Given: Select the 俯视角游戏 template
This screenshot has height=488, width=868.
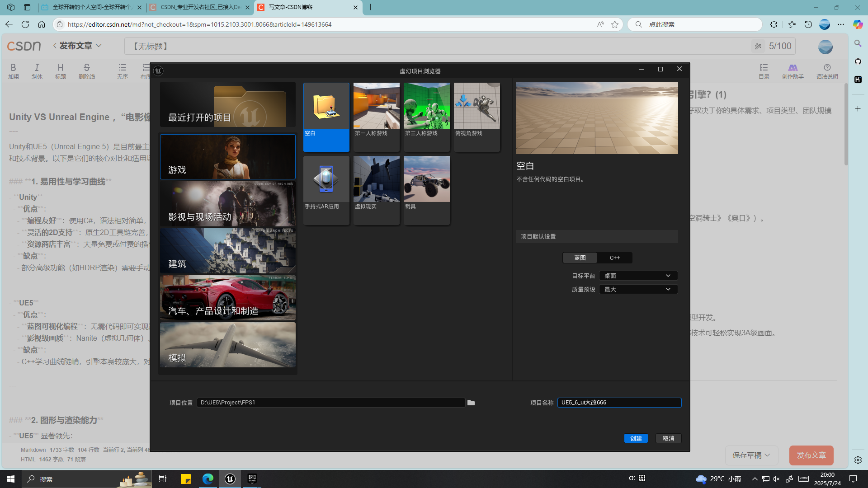Looking at the screenshot, I should [x=476, y=117].
